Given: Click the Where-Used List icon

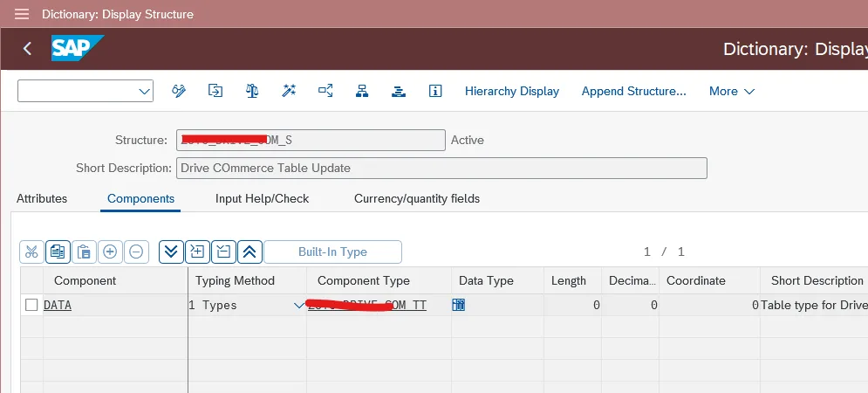Looking at the screenshot, I should 325,91.
